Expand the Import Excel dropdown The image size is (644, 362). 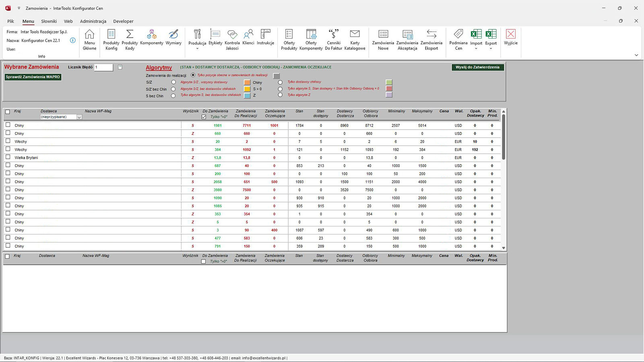pos(476,48)
